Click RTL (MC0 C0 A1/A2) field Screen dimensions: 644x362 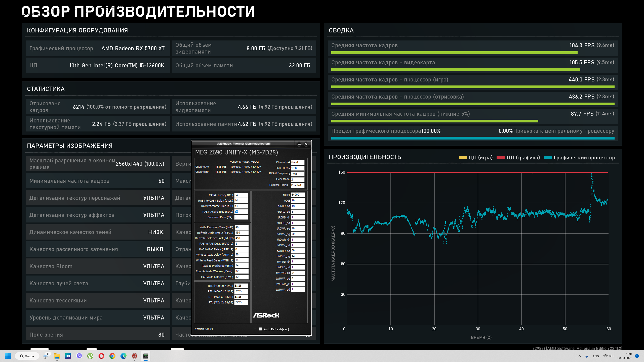click(x=241, y=286)
